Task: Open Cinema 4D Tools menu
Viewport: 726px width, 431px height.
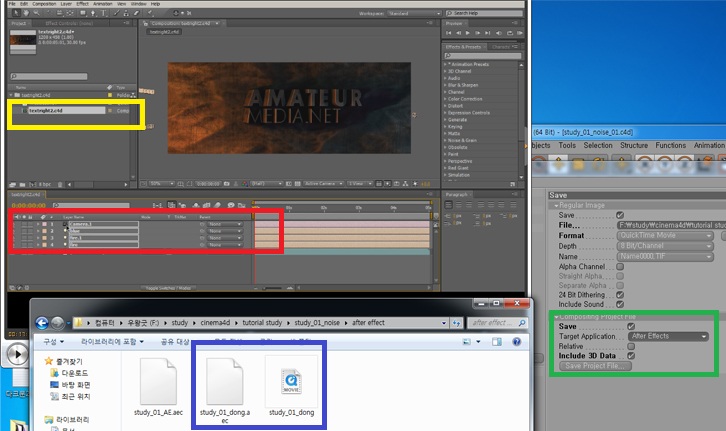Action: (567, 145)
